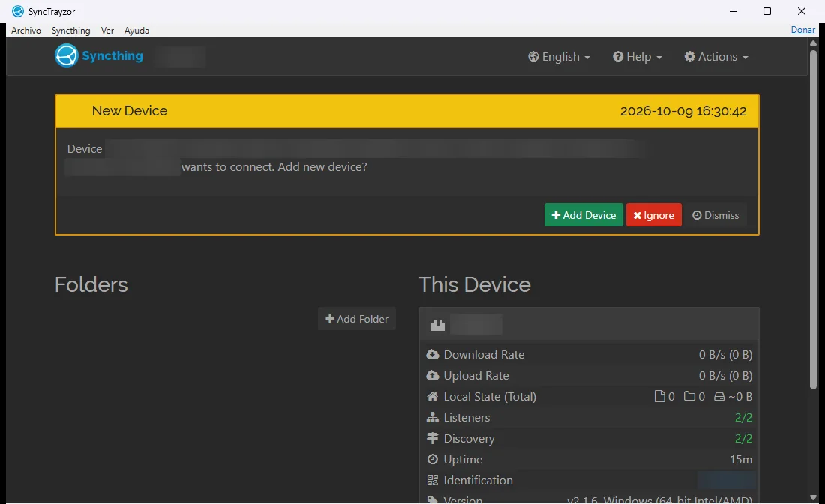The width and height of the screenshot is (825, 504).
Task: Open the Actions gear dropdown
Action: coord(715,57)
